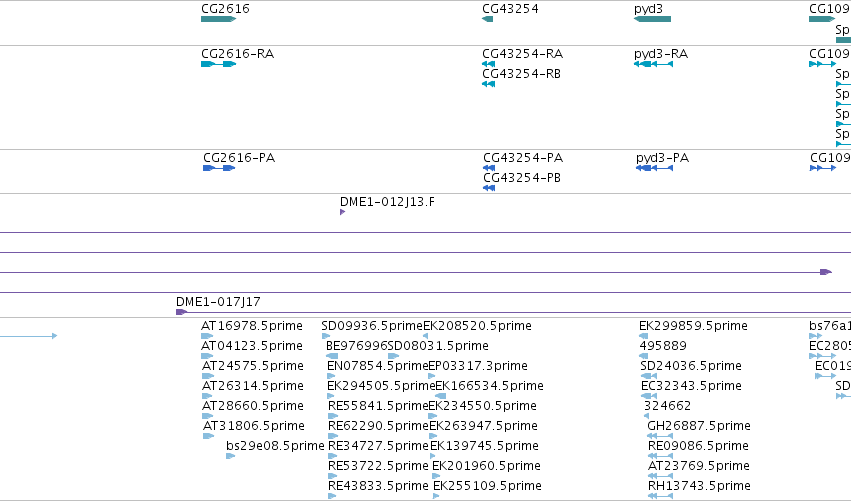Screen dimensions: 851x501
Task: Click the EN07854.5prime label
Action: point(377,366)
